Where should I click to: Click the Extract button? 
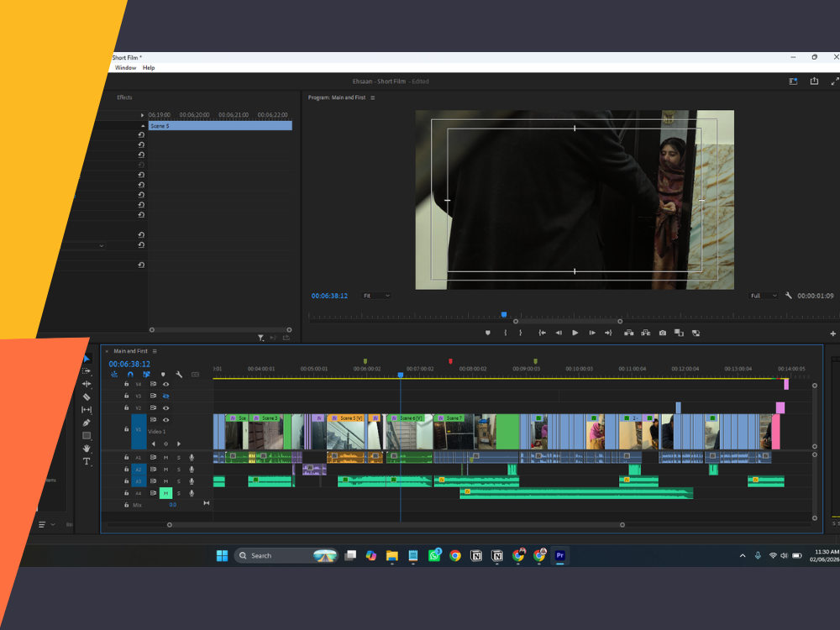point(645,333)
